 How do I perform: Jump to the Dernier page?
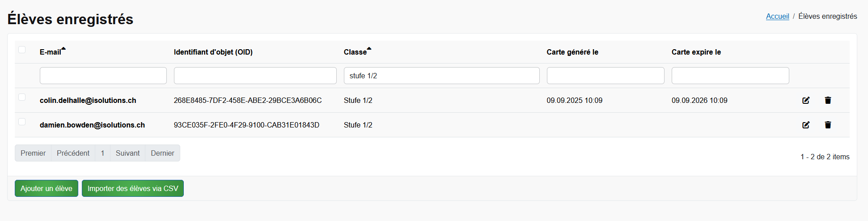coord(162,153)
